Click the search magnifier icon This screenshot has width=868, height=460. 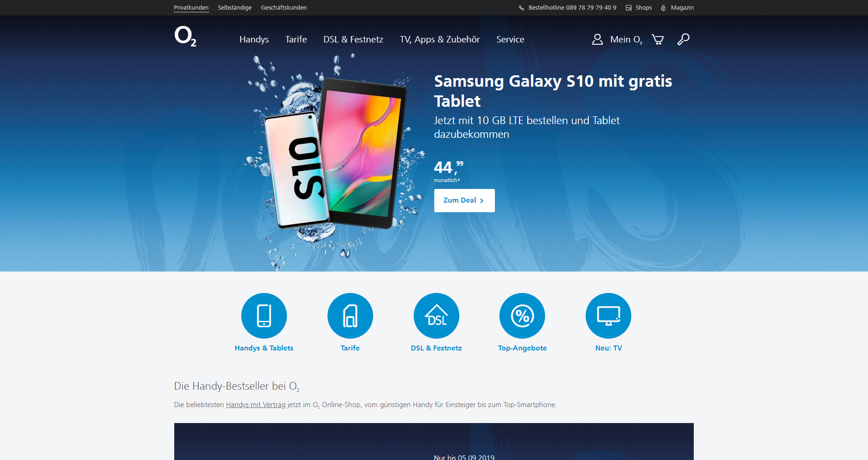coord(683,39)
